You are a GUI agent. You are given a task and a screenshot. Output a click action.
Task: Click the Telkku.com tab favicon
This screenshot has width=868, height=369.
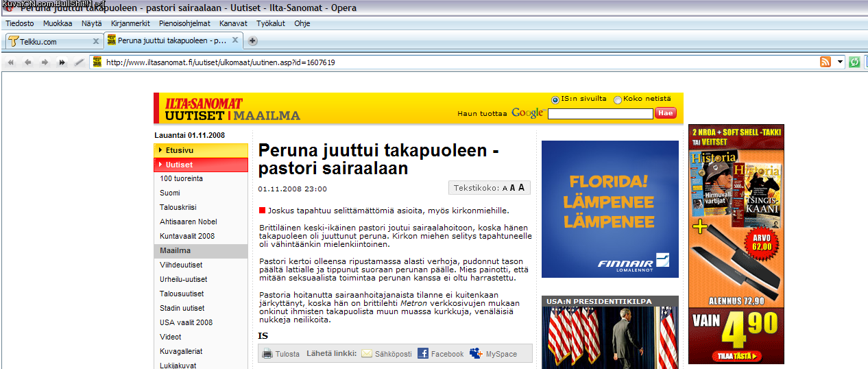pos(13,41)
